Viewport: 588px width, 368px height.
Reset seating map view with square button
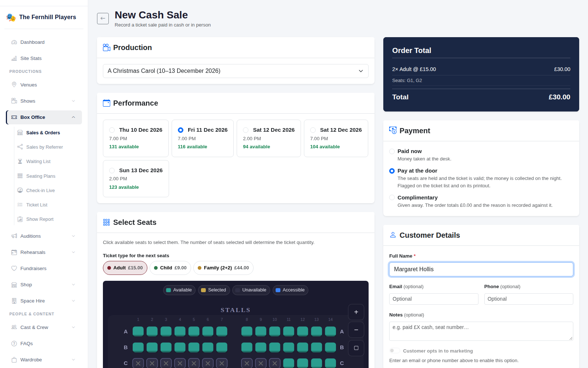tap(356, 348)
